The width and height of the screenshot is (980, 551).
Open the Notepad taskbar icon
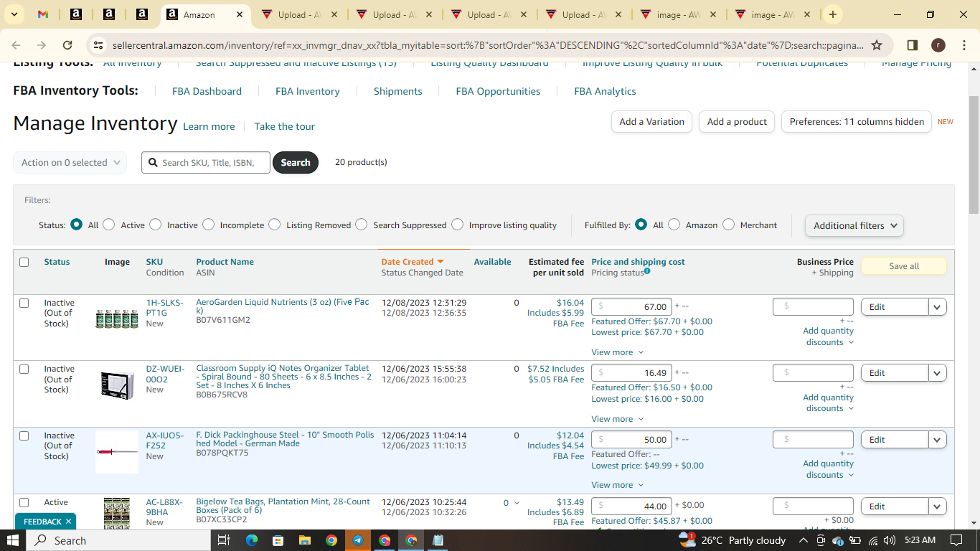pyautogui.click(x=438, y=540)
